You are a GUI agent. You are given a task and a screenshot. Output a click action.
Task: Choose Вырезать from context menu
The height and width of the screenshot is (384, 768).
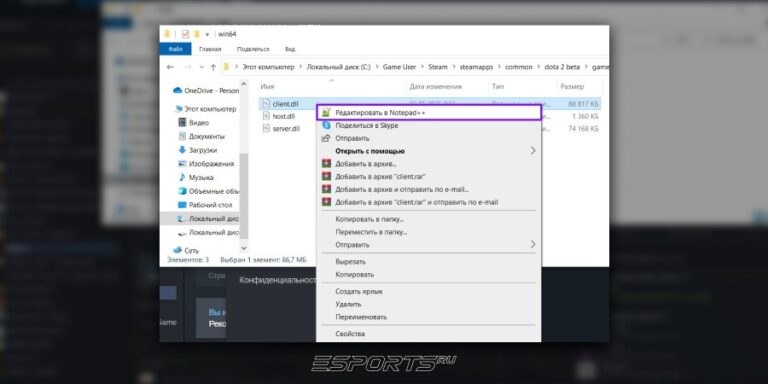[429, 262]
